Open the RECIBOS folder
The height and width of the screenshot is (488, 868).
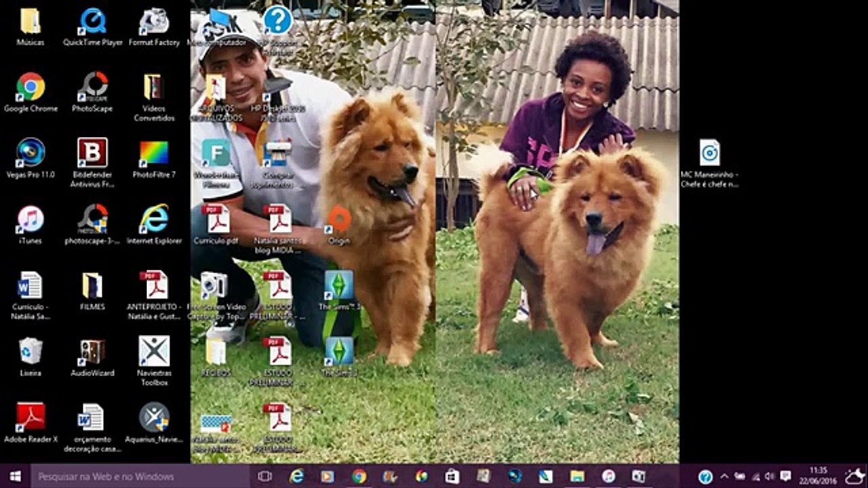[x=216, y=357]
